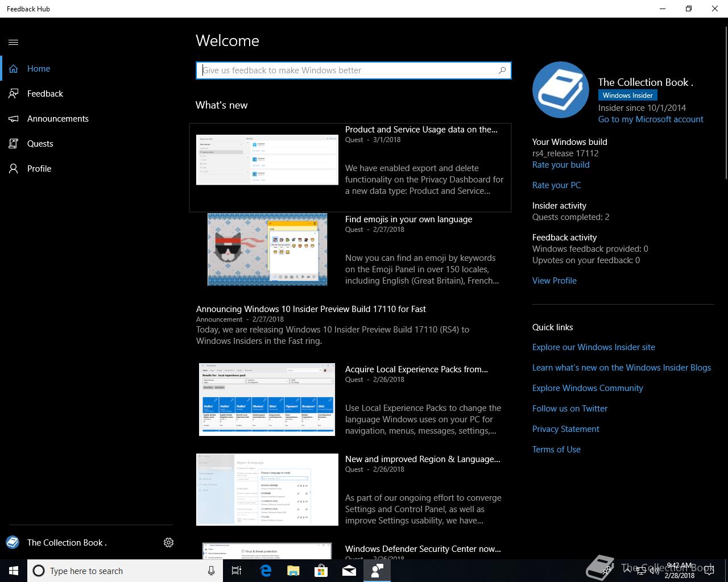
Task: Open Task View from taskbar
Action: pos(237,571)
